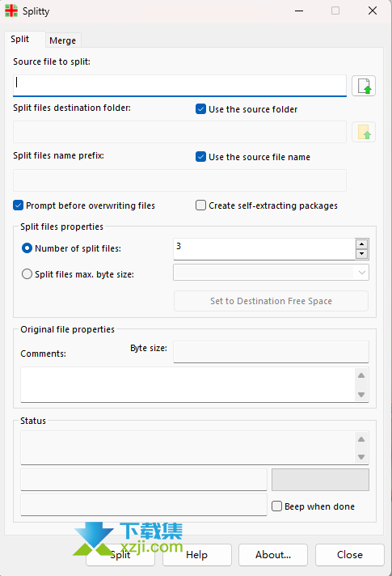
Task: Focus the Source file to split field
Action: point(179,86)
